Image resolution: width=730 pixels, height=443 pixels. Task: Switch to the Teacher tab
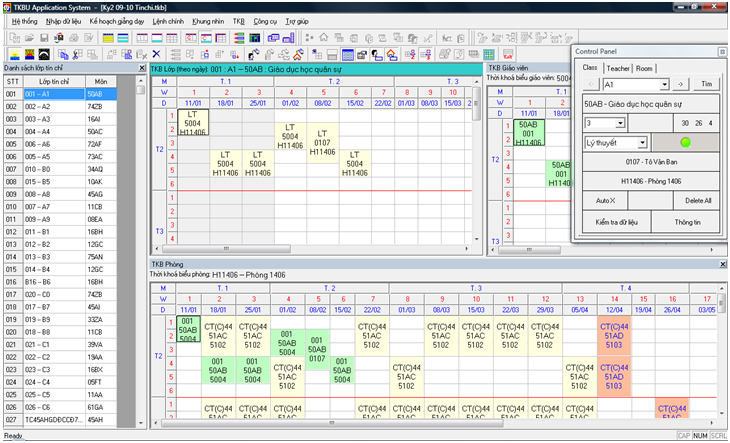pyautogui.click(x=618, y=68)
